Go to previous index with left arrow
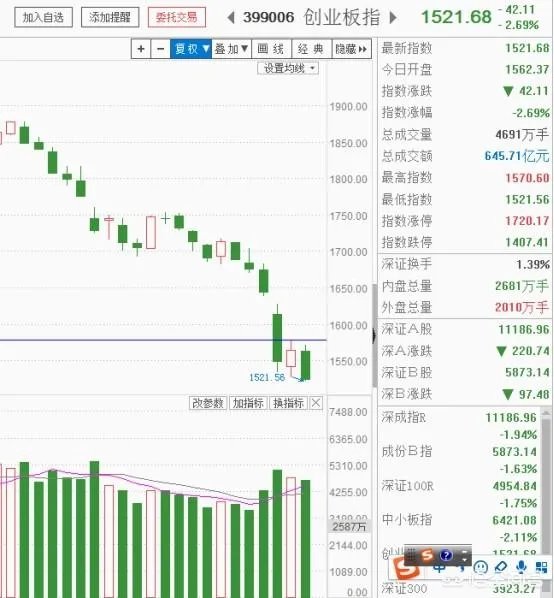 click(x=231, y=18)
